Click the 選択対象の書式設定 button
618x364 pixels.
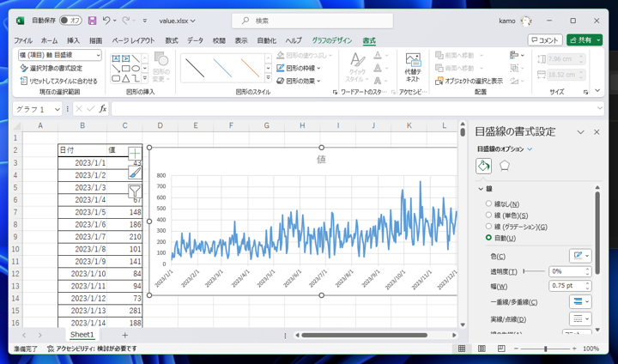pyautogui.click(x=51, y=68)
